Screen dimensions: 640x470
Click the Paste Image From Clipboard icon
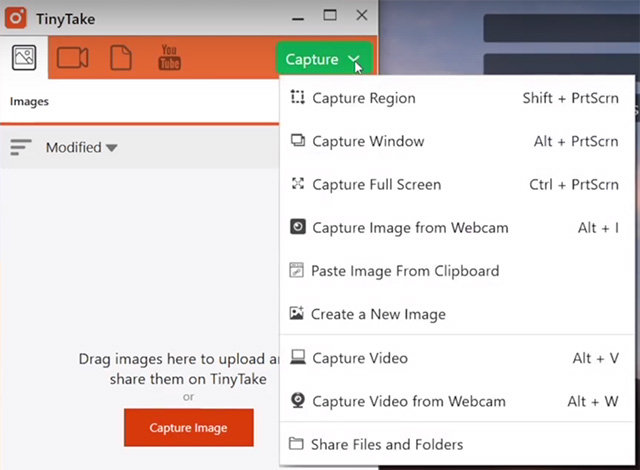tap(296, 270)
